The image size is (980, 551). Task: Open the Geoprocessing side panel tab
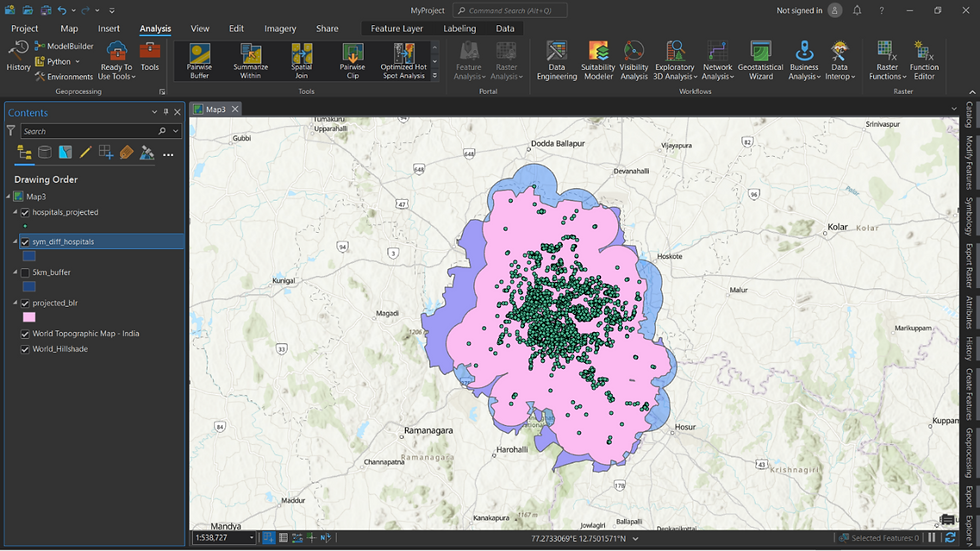point(969,453)
